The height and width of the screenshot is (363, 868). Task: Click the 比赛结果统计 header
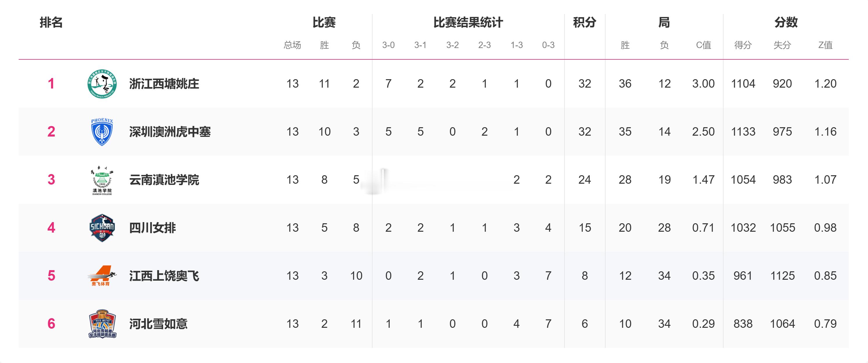468,23
